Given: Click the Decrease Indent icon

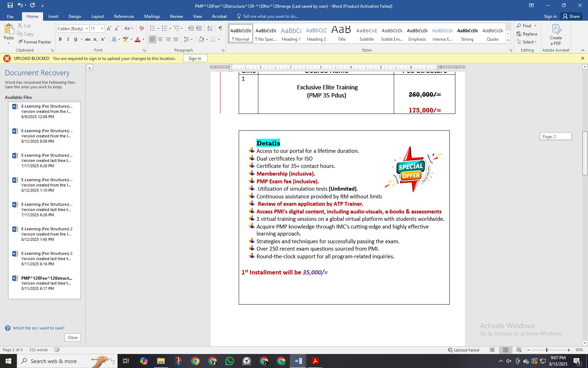Looking at the screenshot, I should [191, 28].
